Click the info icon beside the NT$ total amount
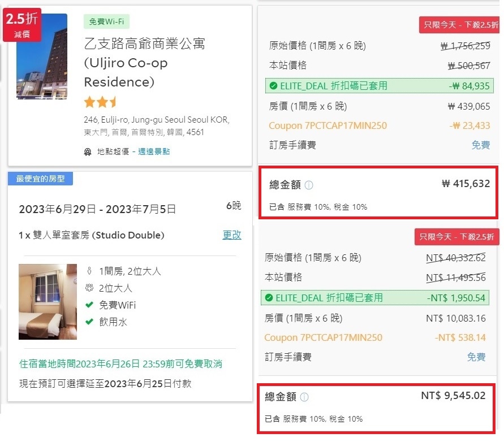The width and height of the screenshot is (504, 442). pyautogui.click(x=304, y=397)
